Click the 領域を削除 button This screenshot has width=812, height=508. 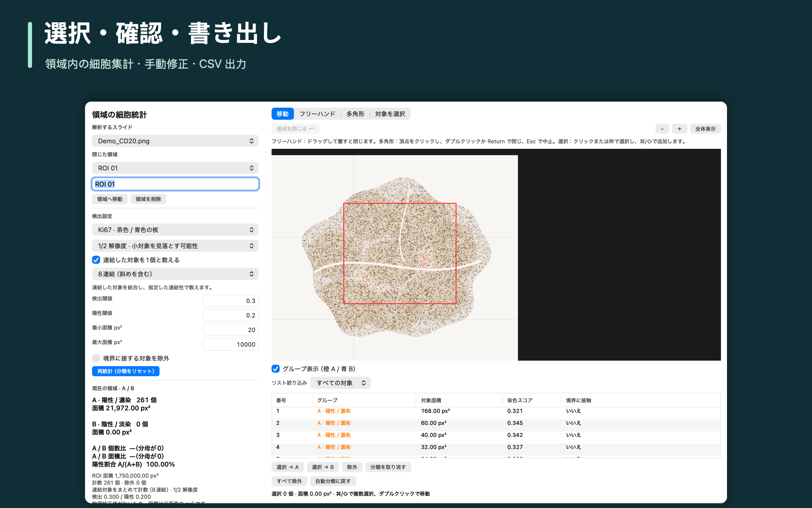148,199
